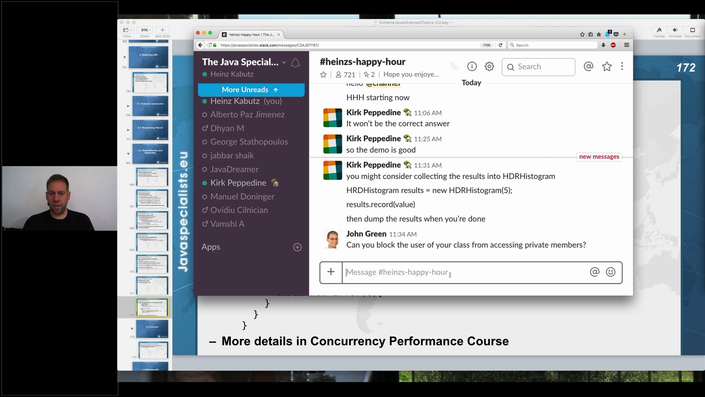Attach a file with the plus button
Image resolution: width=705 pixels, height=397 pixels.
pyautogui.click(x=331, y=272)
